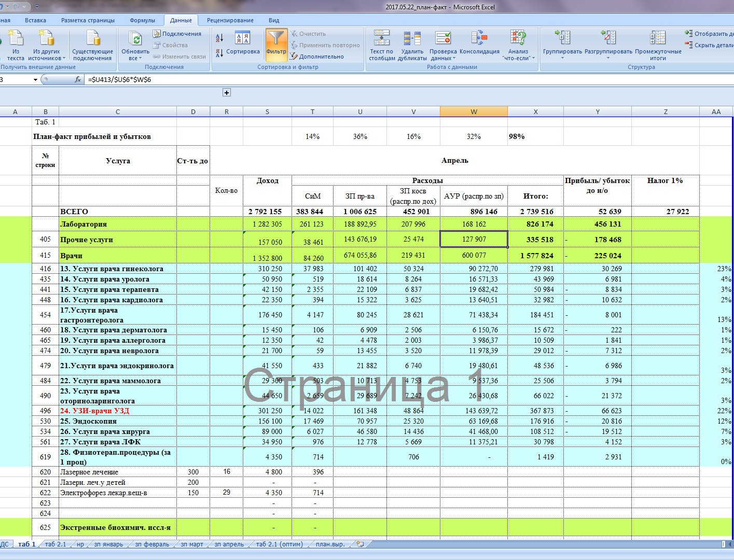Viewport: 734px width, 560px height.
Task: Click the red "24. УЗИ-врачи УЗД" cell
Action: (x=118, y=411)
